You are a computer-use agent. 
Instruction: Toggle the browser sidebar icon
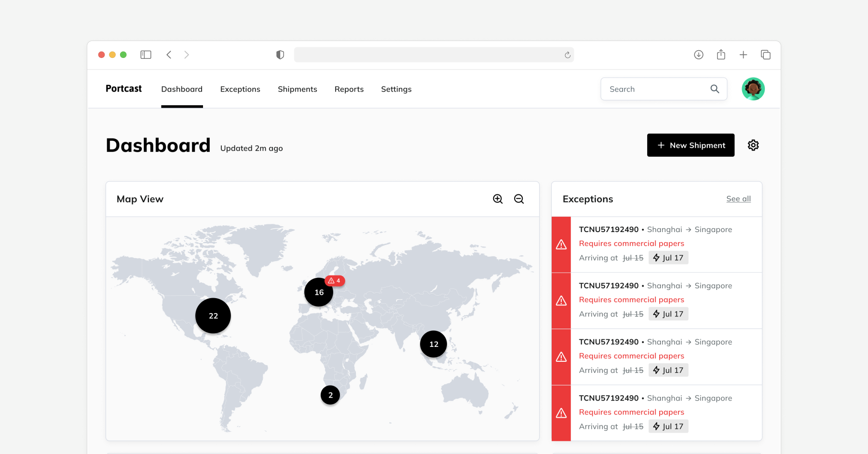pyautogui.click(x=146, y=55)
